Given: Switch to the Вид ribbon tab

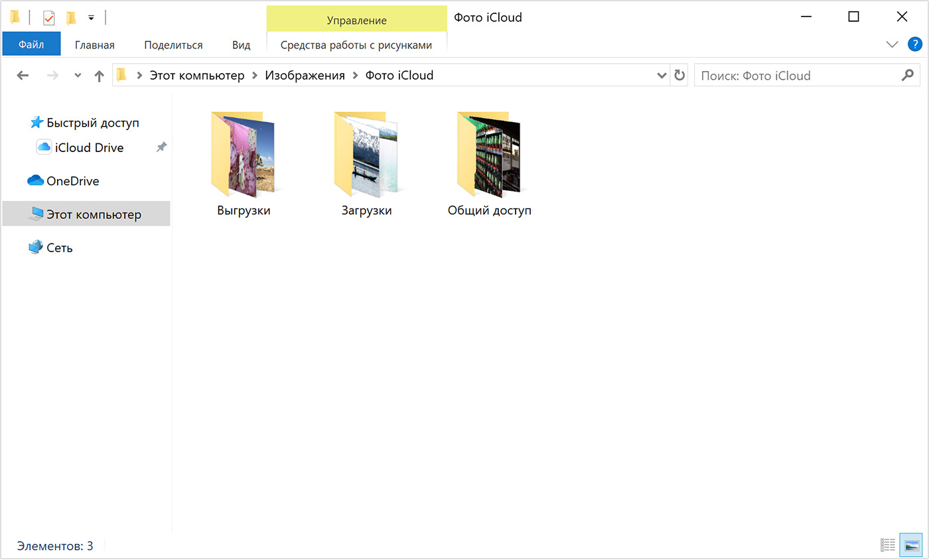Looking at the screenshot, I should point(242,45).
